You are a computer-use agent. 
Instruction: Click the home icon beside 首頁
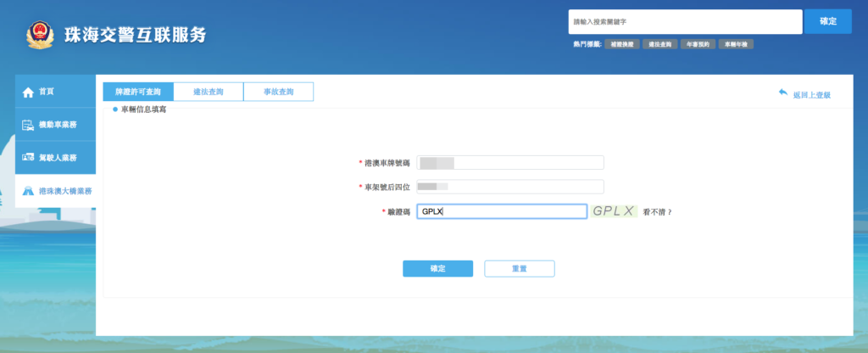(x=27, y=92)
